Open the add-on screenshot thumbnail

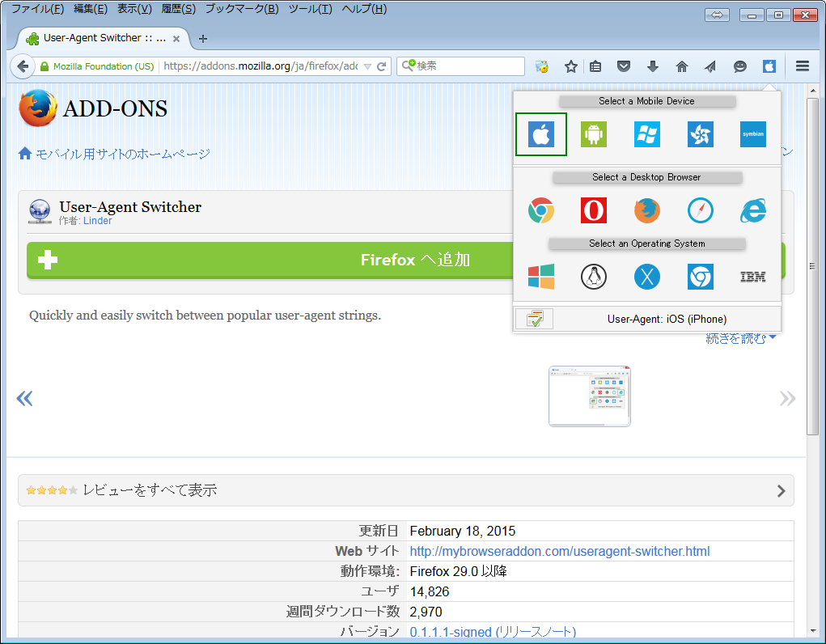(x=590, y=396)
